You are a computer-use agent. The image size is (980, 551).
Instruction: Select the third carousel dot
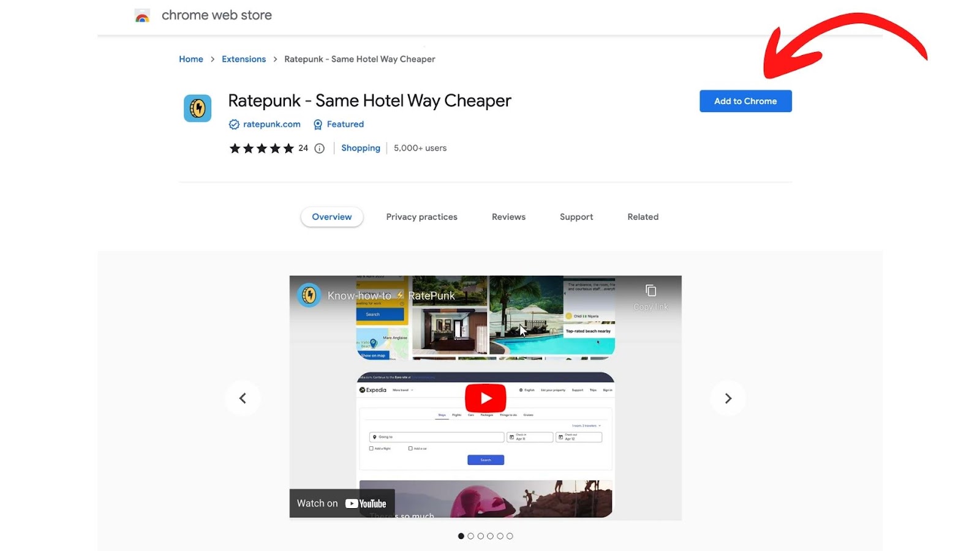(x=481, y=536)
